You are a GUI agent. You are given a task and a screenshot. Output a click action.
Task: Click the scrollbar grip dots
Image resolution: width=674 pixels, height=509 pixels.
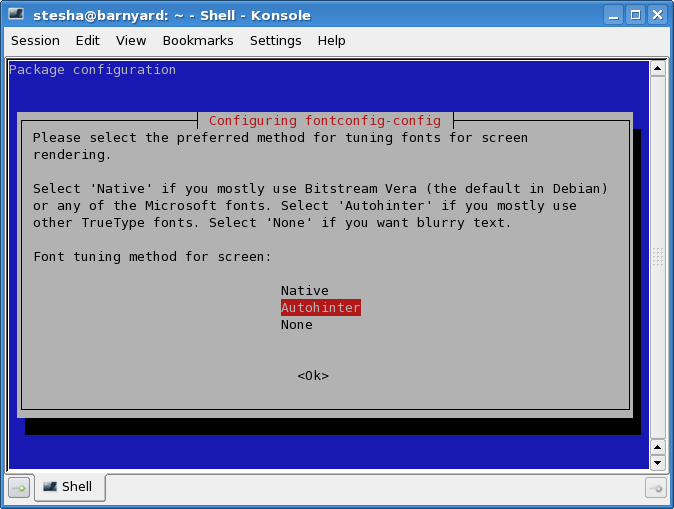658,257
